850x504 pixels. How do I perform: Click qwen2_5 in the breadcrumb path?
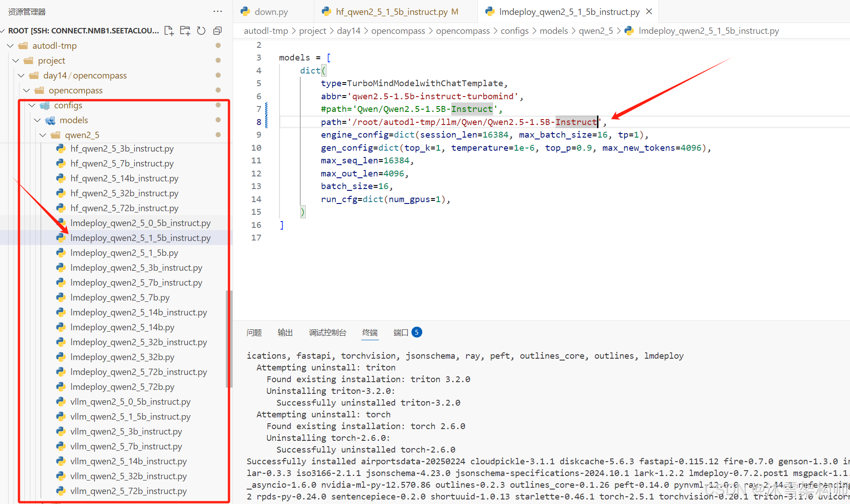click(x=596, y=31)
